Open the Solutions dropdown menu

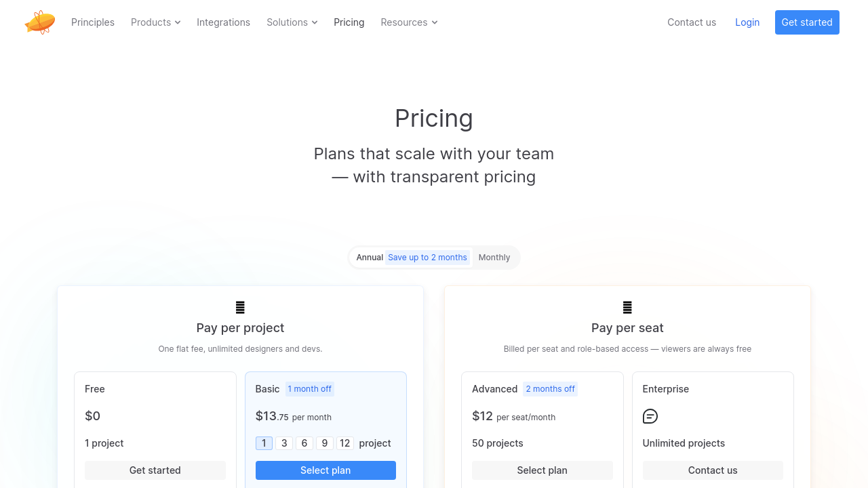coord(292,22)
